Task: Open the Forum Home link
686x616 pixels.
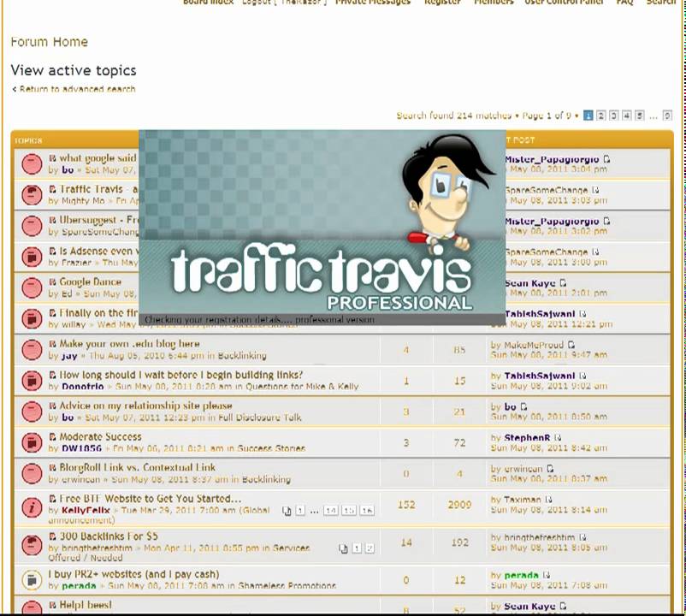Action: (49, 42)
